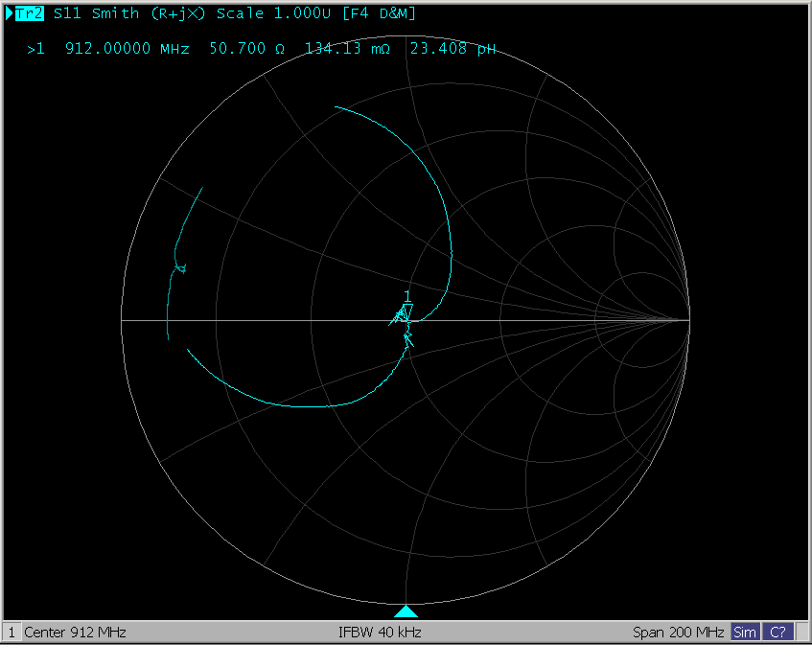Click the S11 measurement parameter in trace title
Image resolution: width=812 pixels, height=645 pixels.
(x=67, y=14)
